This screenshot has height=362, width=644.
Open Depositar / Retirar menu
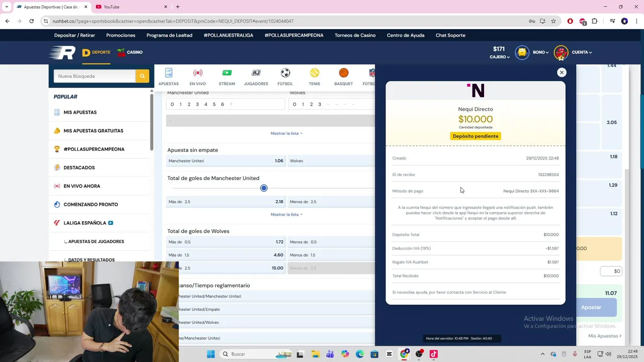click(74, 35)
